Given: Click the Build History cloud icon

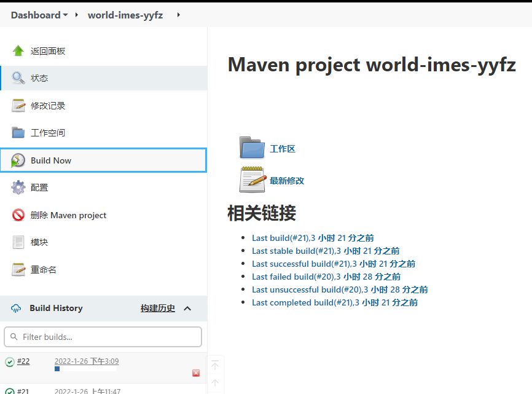Looking at the screenshot, I should pyautogui.click(x=16, y=308).
